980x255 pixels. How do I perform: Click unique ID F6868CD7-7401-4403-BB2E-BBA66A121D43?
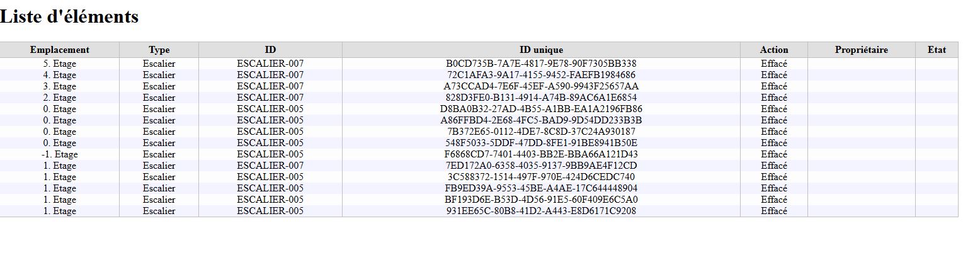(541, 154)
